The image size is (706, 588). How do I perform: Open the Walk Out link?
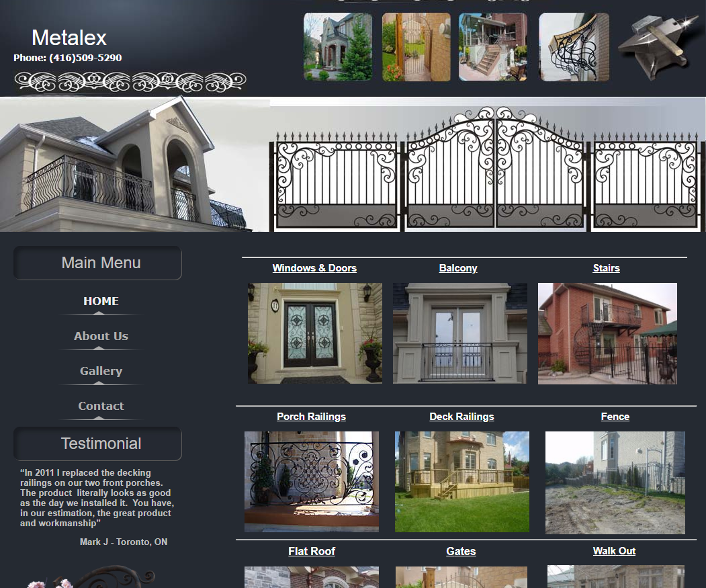614,551
